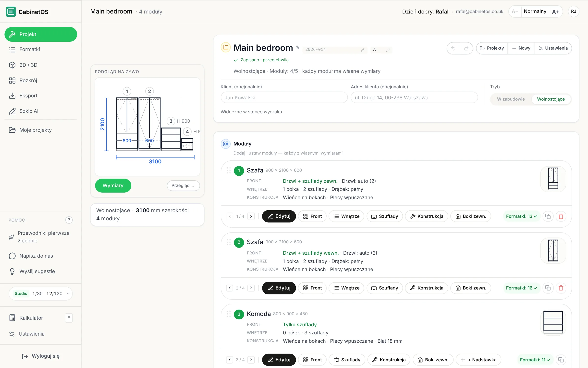Duplicate module 1 Szafa copy icon
The width and height of the screenshot is (588, 368).
pyautogui.click(x=548, y=216)
